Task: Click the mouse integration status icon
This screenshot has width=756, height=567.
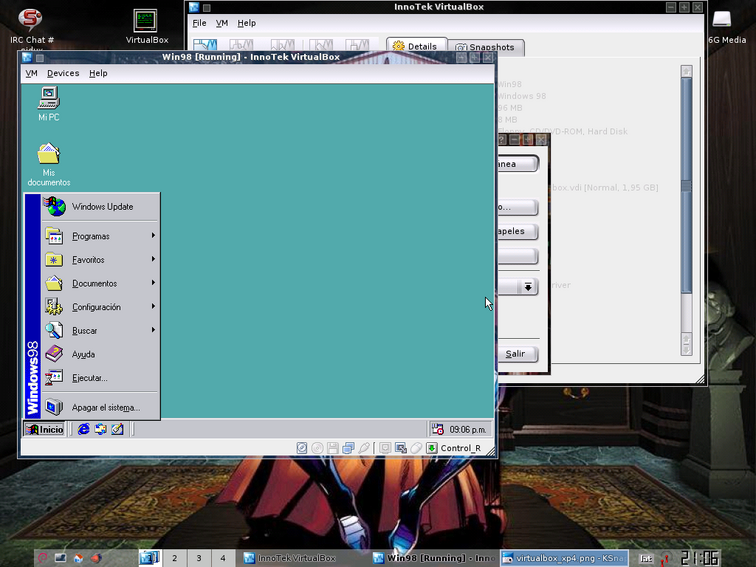Action: point(416,448)
